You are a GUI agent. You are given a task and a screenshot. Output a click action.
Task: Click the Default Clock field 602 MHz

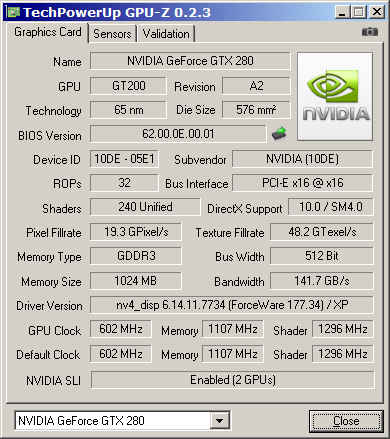121,354
